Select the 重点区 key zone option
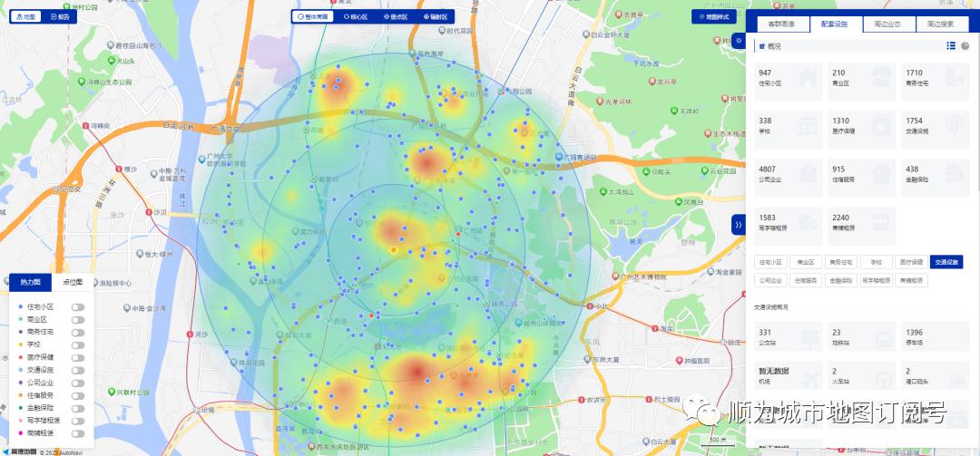The image size is (980, 456). coord(395,17)
